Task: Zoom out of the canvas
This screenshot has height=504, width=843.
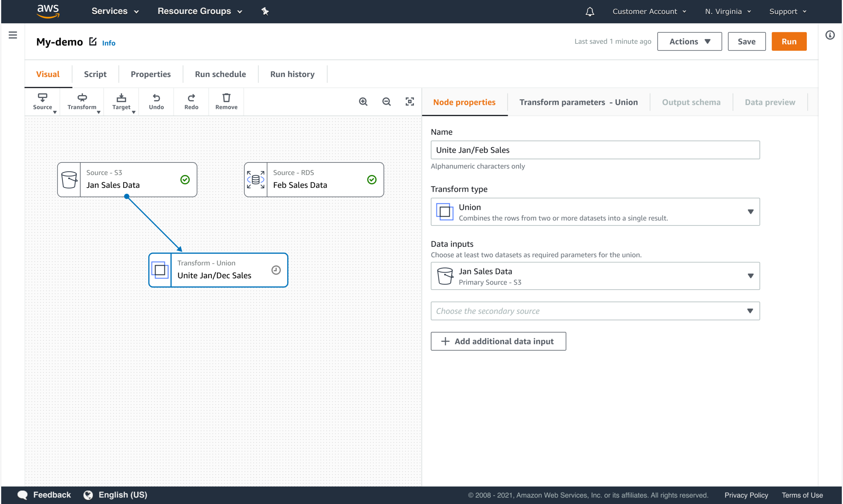Action: (x=387, y=102)
